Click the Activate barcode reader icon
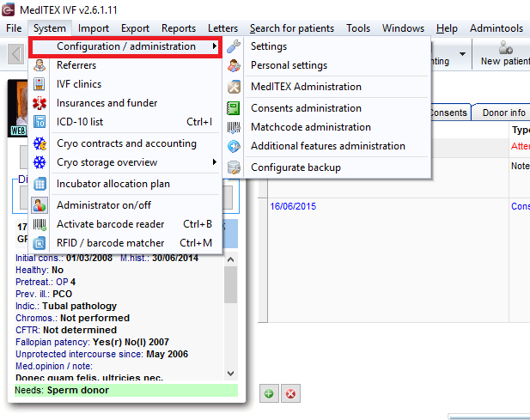The width and height of the screenshot is (530, 420). click(40, 224)
